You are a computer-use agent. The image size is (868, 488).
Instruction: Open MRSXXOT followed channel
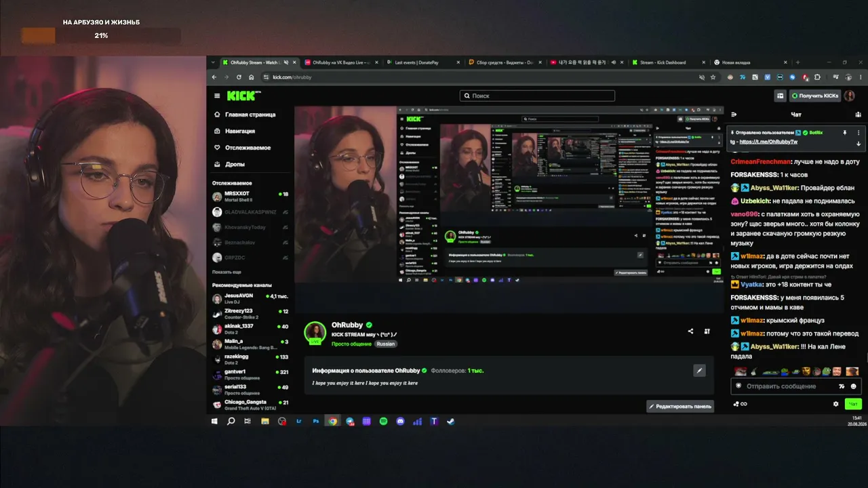pyautogui.click(x=250, y=197)
